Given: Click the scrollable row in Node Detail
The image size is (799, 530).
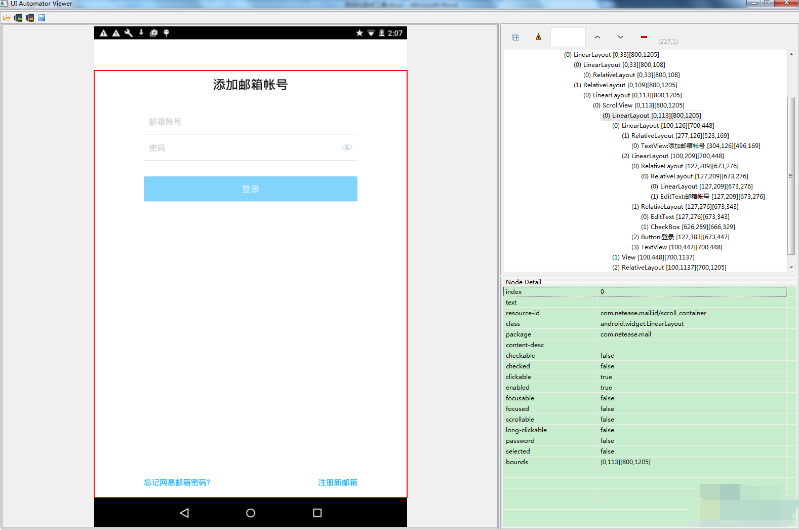Looking at the screenshot, I should pyautogui.click(x=645, y=419).
